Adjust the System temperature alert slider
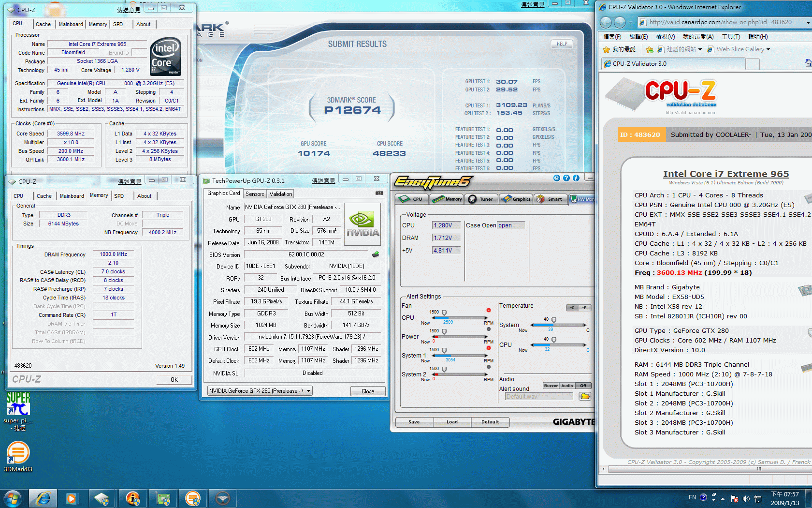This screenshot has height=508, width=812. [x=553, y=320]
